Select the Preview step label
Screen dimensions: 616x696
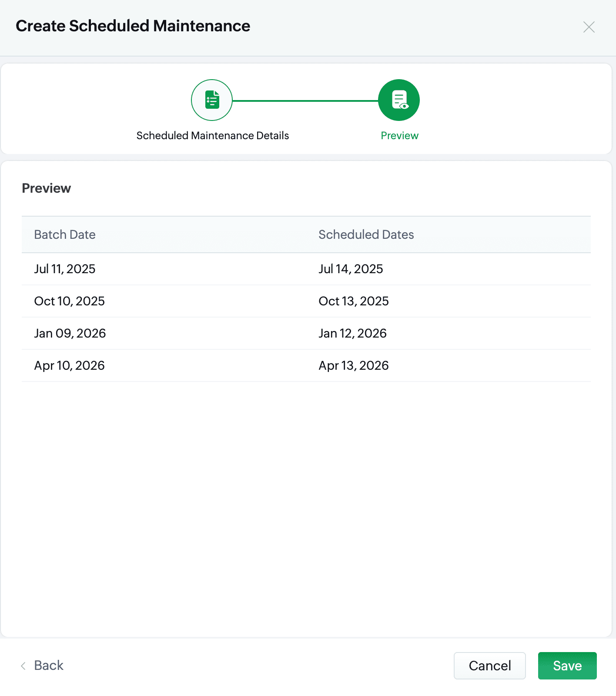tap(399, 136)
